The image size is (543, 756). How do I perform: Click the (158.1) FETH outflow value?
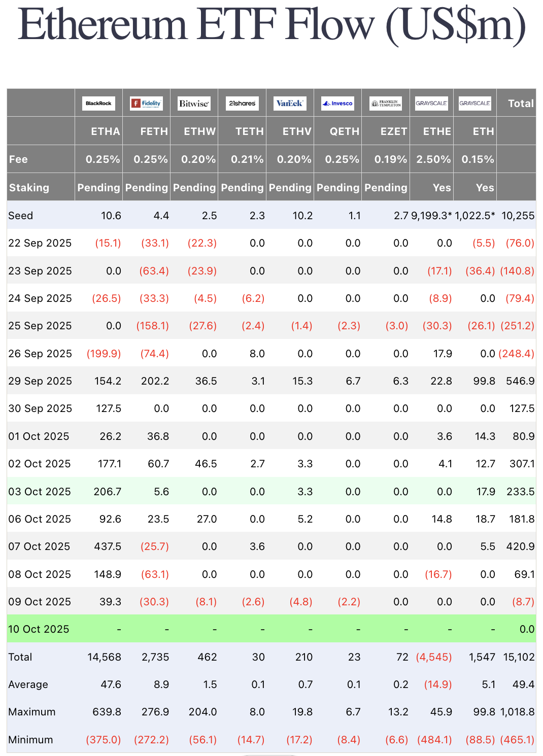click(152, 326)
